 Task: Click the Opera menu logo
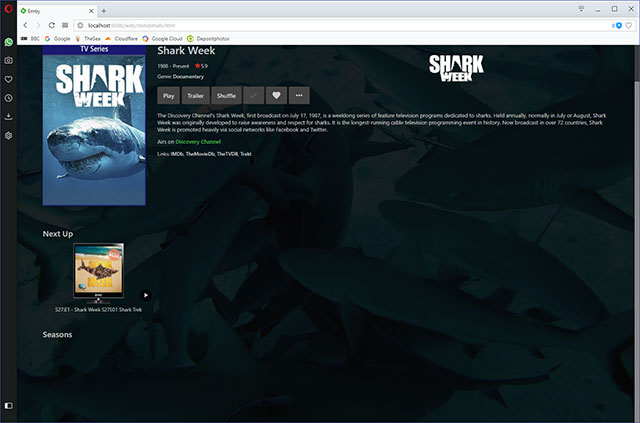[x=9, y=9]
